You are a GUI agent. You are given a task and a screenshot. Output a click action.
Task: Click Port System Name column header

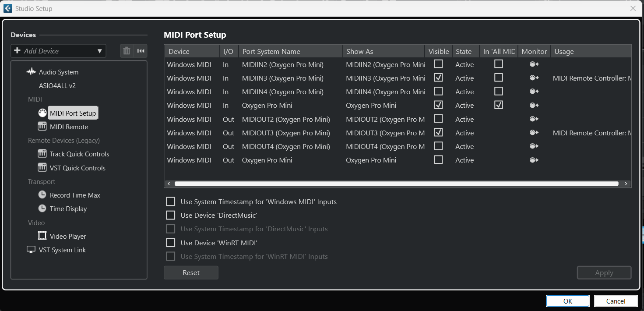pos(291,51)
